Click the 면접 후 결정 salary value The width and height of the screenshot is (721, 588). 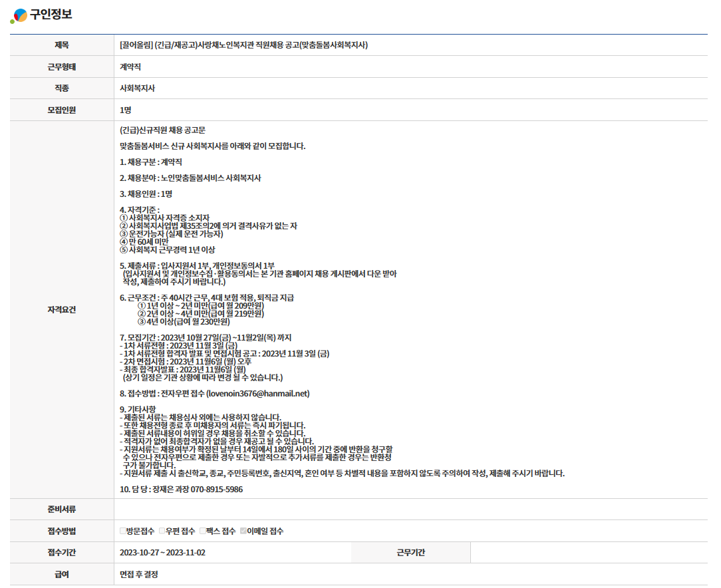click(139, 574)
